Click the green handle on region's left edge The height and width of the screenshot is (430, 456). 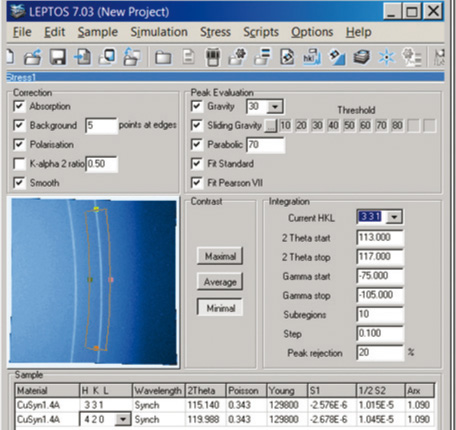click(x=90, y=279)
